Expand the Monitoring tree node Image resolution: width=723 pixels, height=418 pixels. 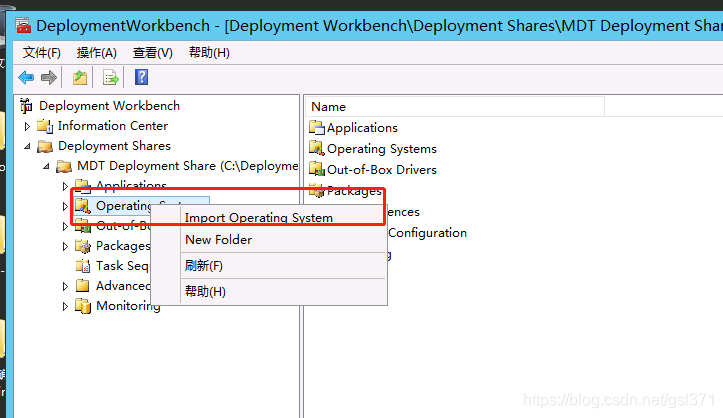tap(65, 306)
